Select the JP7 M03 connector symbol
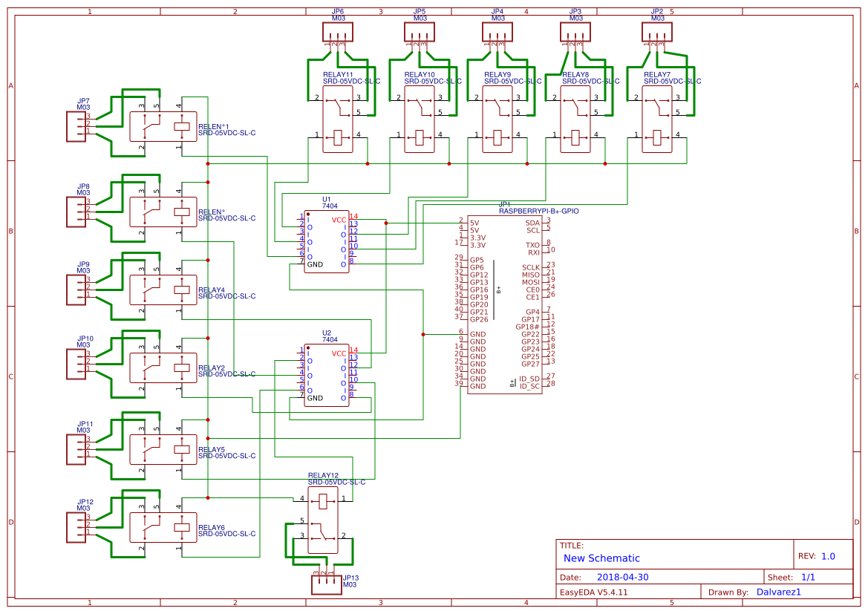The height and width of the screenshot is (614, 868). 76,125
